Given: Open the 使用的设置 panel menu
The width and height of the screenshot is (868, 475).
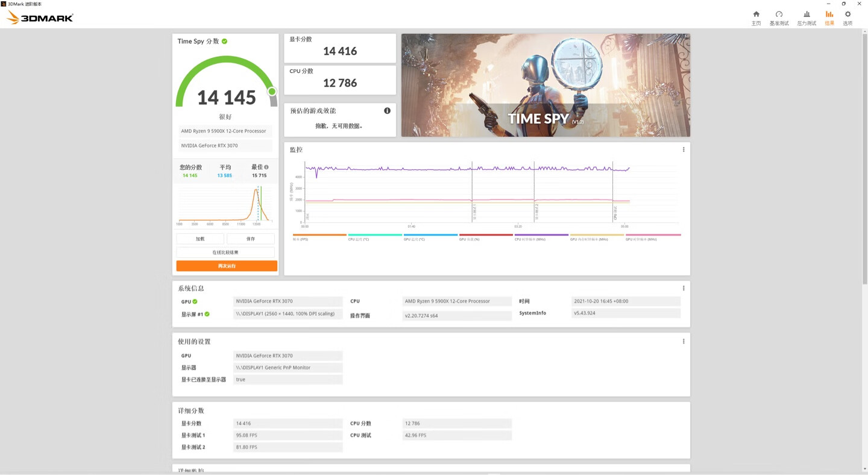Looking at the screenshot, I should coord(683,341).
